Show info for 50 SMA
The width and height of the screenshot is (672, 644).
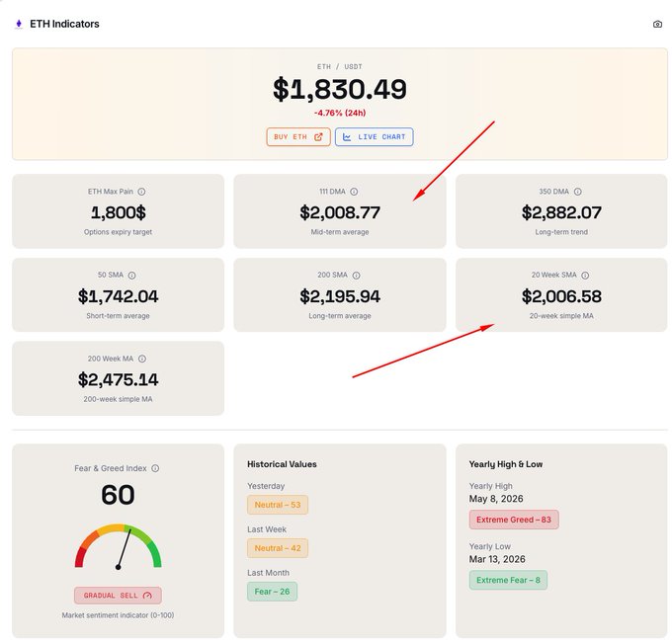(x=132, y=275)
